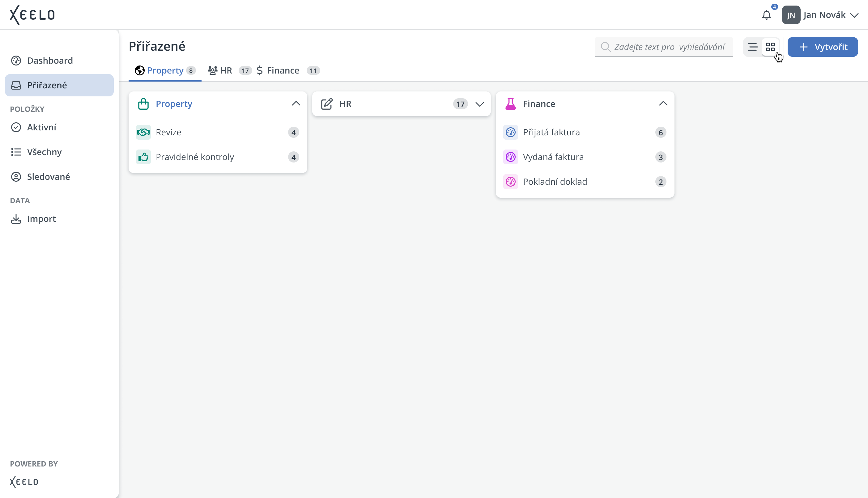Click the JN user avatar
This screenshot has height=498, width=868.
(x=791, y=15)
